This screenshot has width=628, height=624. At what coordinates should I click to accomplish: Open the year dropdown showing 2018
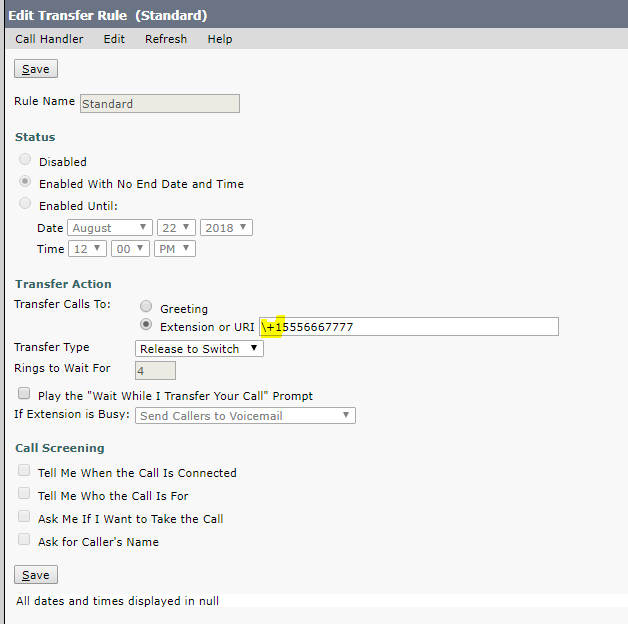pos(226,228)
